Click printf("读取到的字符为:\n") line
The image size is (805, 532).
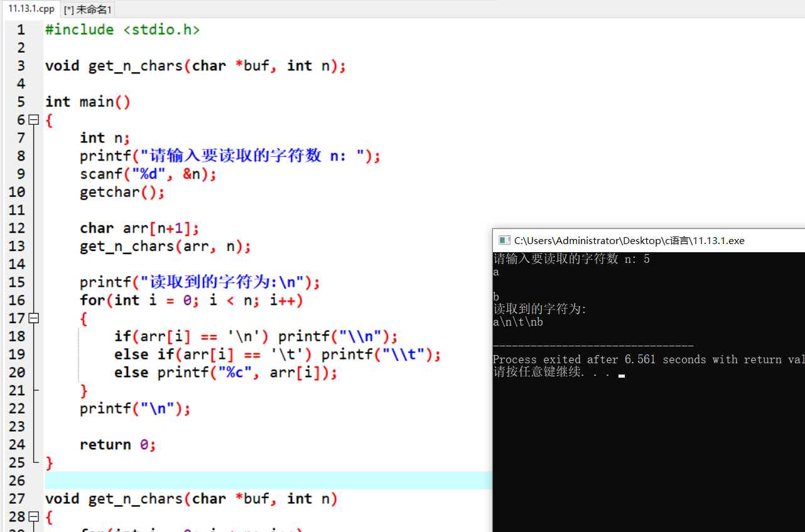point(200,282)
